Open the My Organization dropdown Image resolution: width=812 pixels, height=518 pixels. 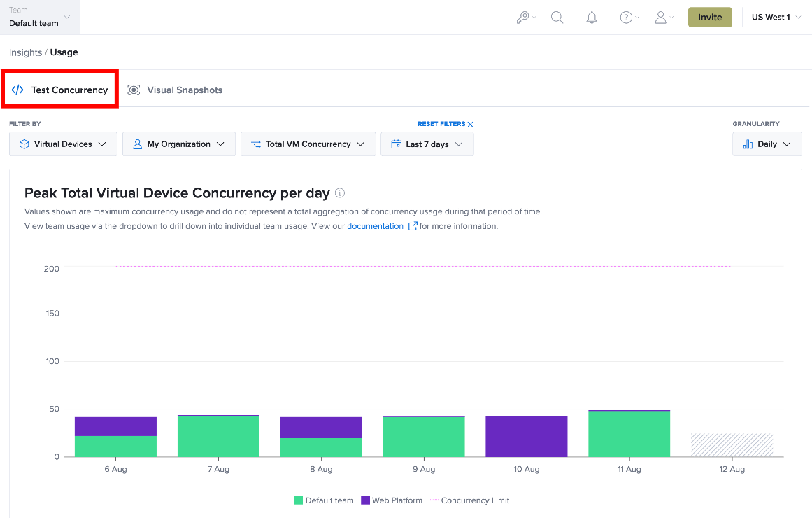178,144
